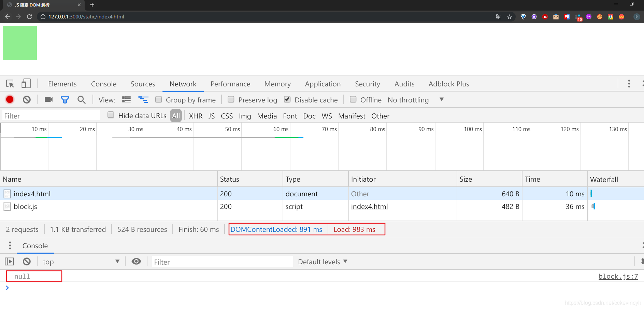Click the network Filter text field
The height and width of the screenshot is (309, 644).
[51, 116]
